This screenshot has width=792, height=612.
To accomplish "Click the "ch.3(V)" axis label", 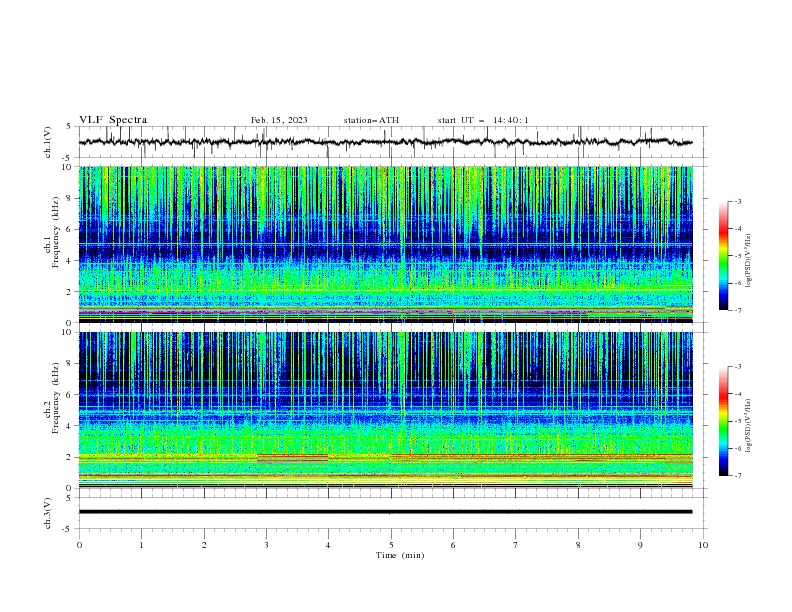I will pos(47,513).
